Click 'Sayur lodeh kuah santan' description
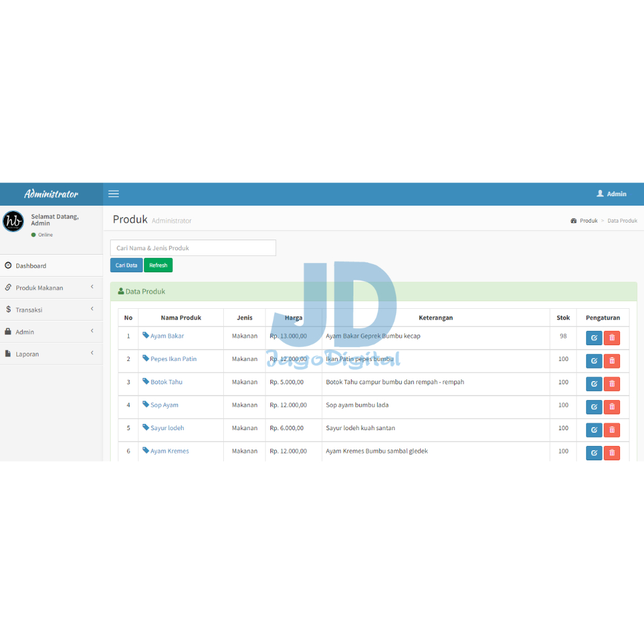The image size is (644, 644). 360,428
